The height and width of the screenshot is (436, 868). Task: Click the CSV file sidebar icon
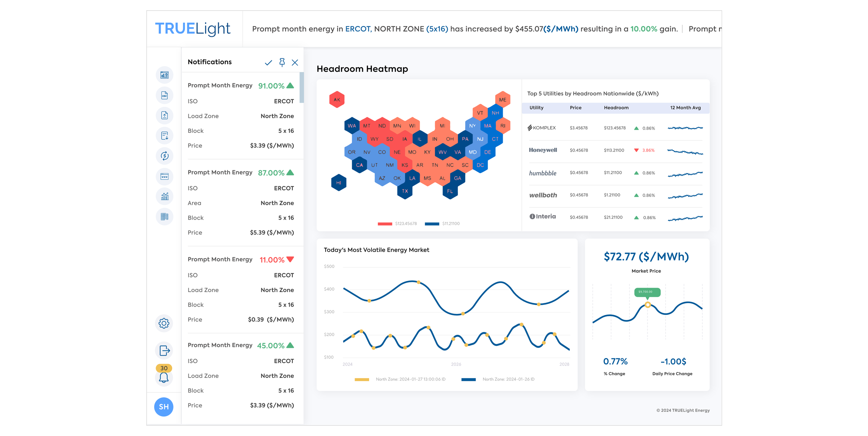pyautogui.click(x=165, y=95)
